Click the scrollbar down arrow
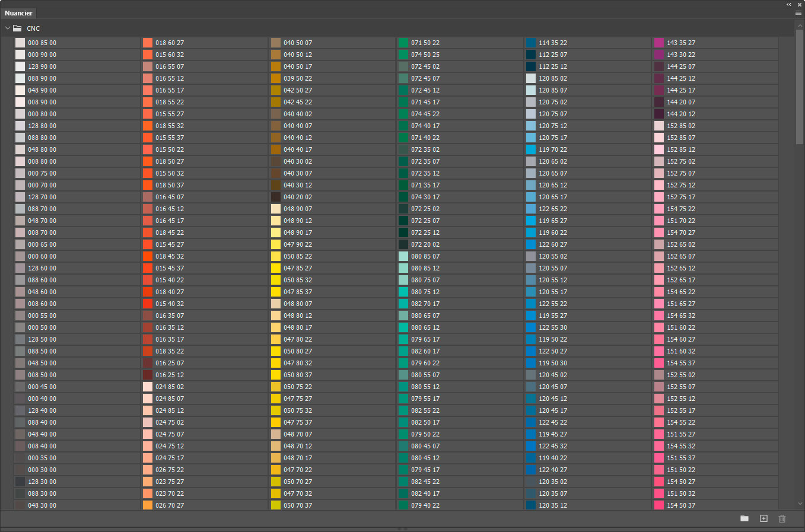 point(800,504)
